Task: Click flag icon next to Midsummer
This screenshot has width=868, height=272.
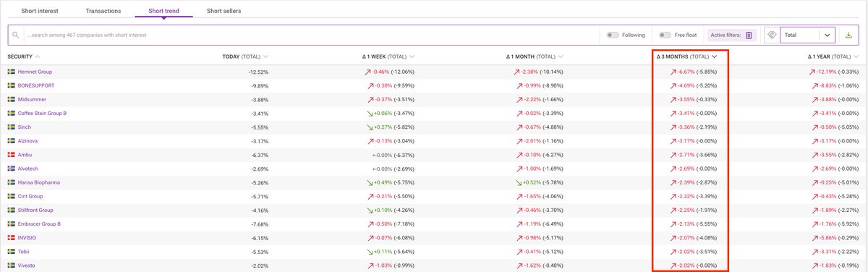Action: pyautogui.click(x=11, y=100)
